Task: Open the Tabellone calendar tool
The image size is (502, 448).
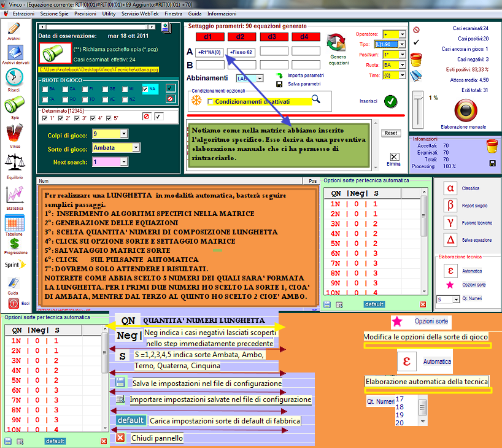Action: [x=15, y=223]
